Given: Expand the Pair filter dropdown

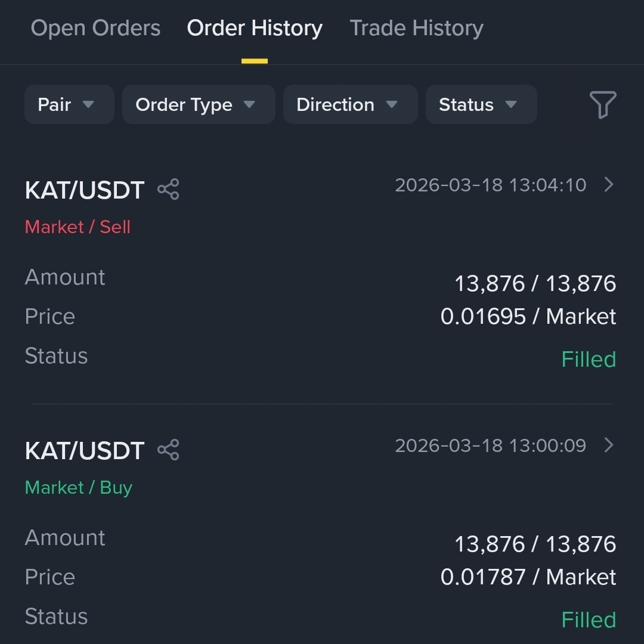Looking at the screenshot, I should (69, 104).
